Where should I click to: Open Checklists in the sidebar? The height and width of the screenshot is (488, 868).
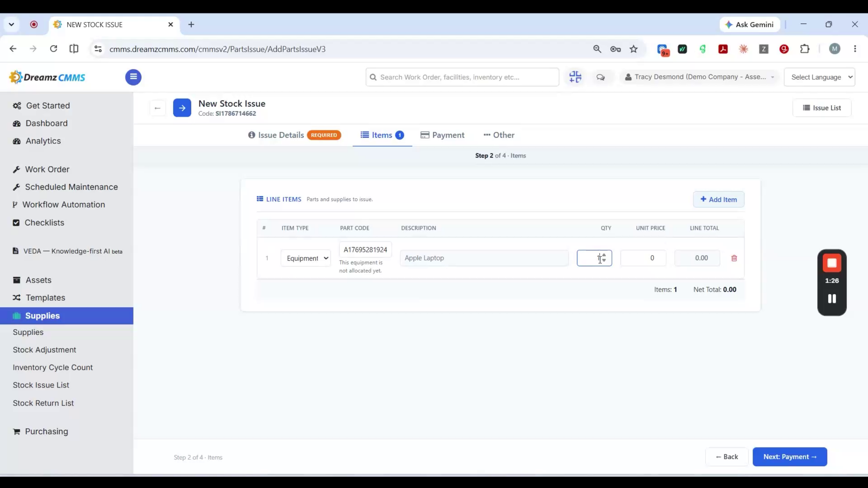coord(38,223)
